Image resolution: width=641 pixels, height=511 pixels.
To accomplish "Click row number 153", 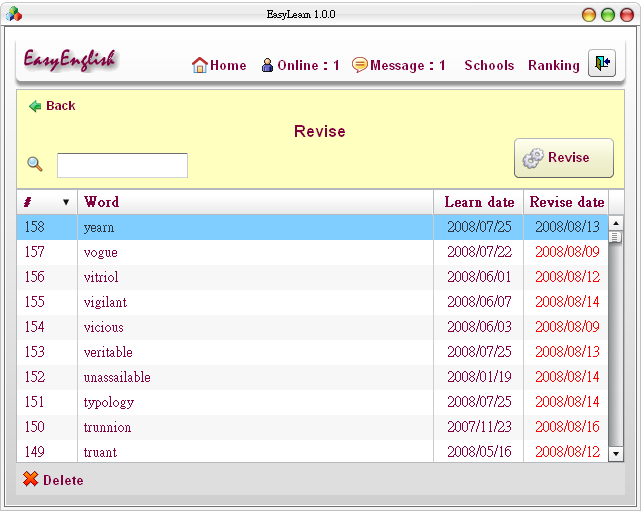I will coord(34,352).
